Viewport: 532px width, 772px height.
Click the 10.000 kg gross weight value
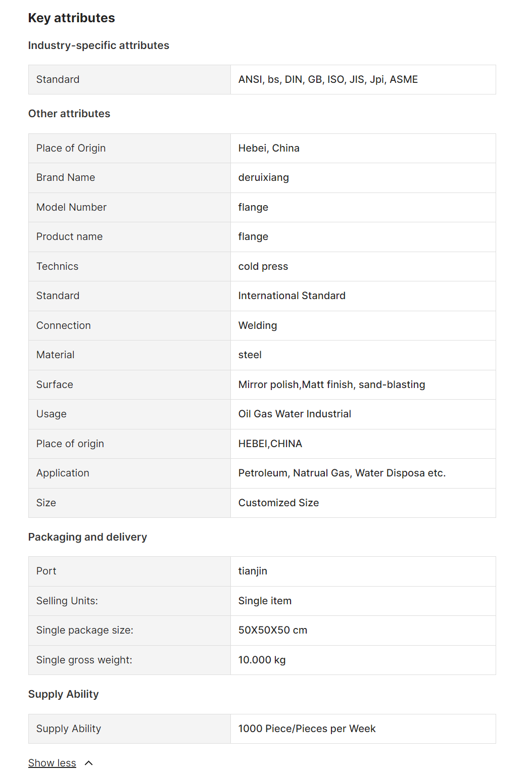point(262,660)
